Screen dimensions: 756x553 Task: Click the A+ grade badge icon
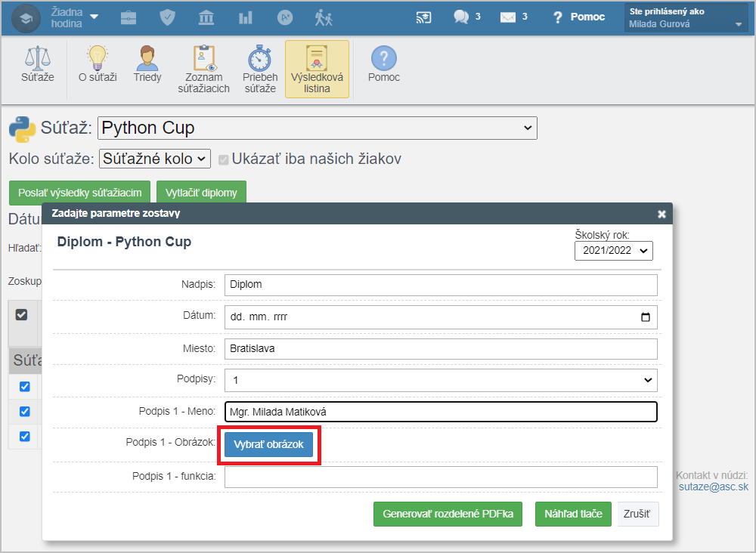pyautogui.click(x=285, y=18)
